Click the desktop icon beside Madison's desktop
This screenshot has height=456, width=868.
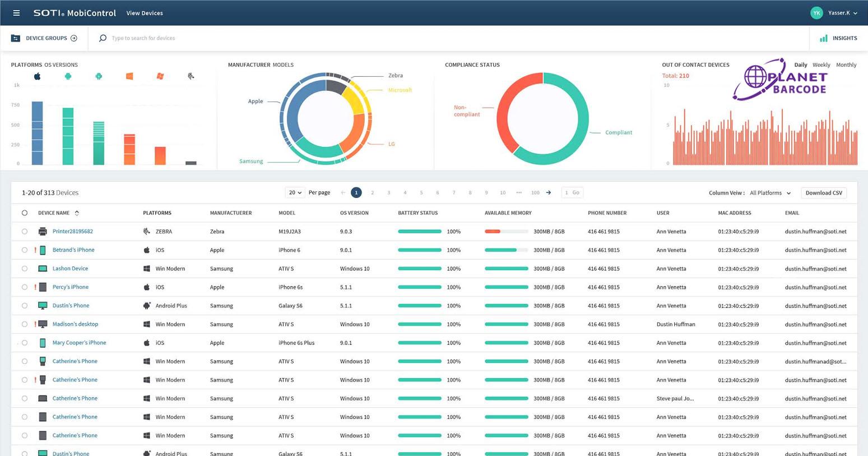pos(43,324)
